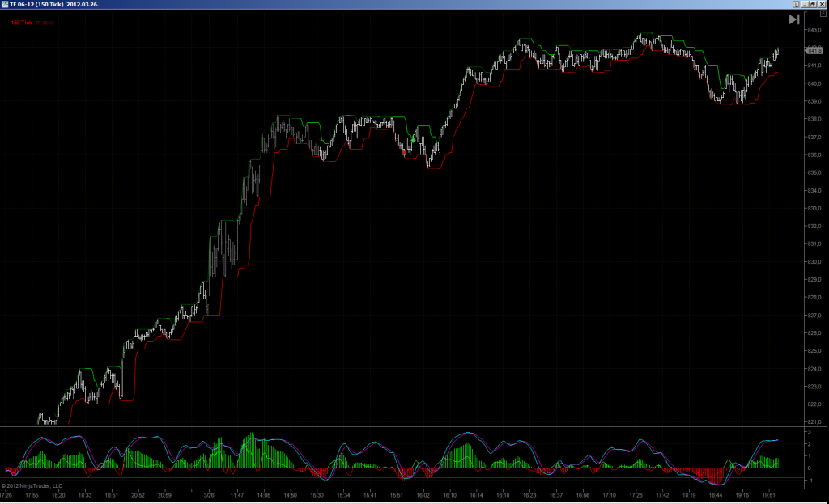Click the 3/26 date label on time axis
This screenshot has width=829, height=504.
[210, 496]
